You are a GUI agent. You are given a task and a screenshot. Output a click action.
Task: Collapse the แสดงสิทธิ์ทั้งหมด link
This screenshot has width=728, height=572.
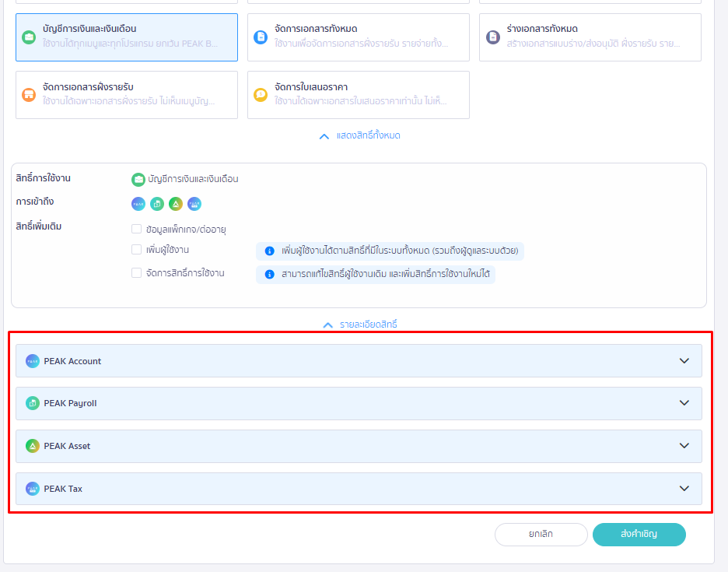[x=360, y=135]
